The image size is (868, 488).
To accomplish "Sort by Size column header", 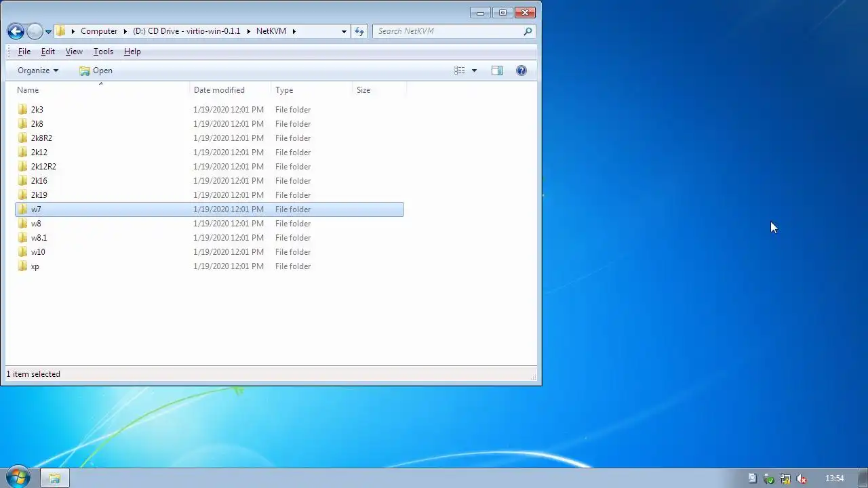I will coord(380,90).
